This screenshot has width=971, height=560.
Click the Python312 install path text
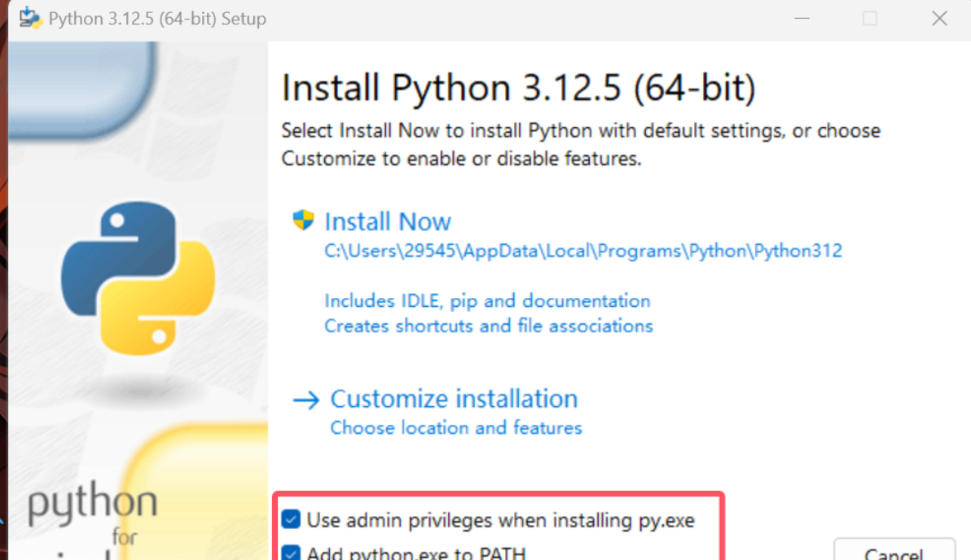click(x=583, y=251)
